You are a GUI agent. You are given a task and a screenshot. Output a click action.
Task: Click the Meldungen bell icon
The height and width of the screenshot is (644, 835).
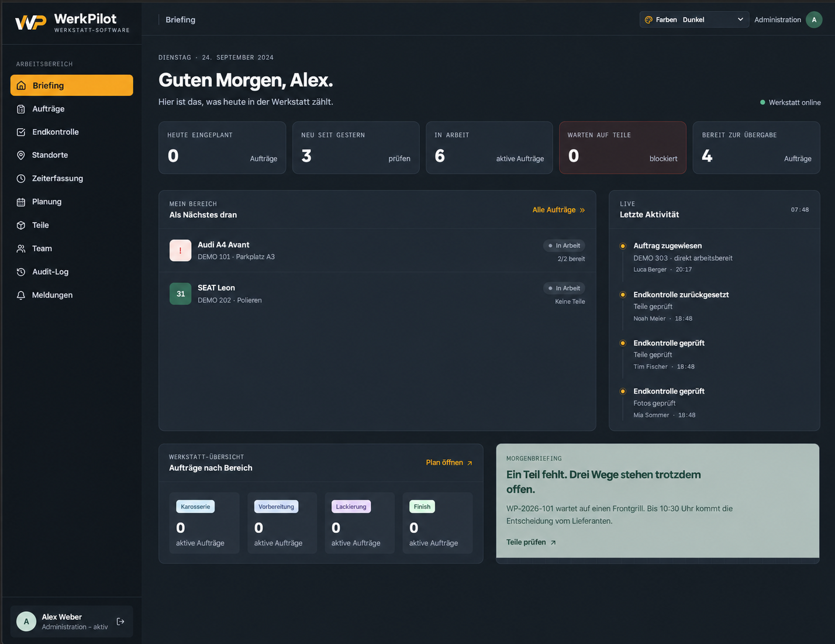21,295
